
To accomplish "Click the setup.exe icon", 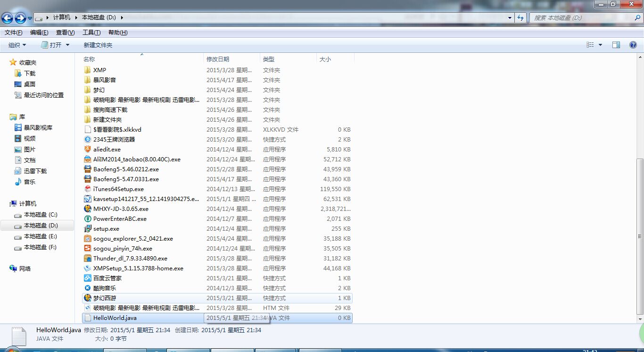I will pos(87,229).
